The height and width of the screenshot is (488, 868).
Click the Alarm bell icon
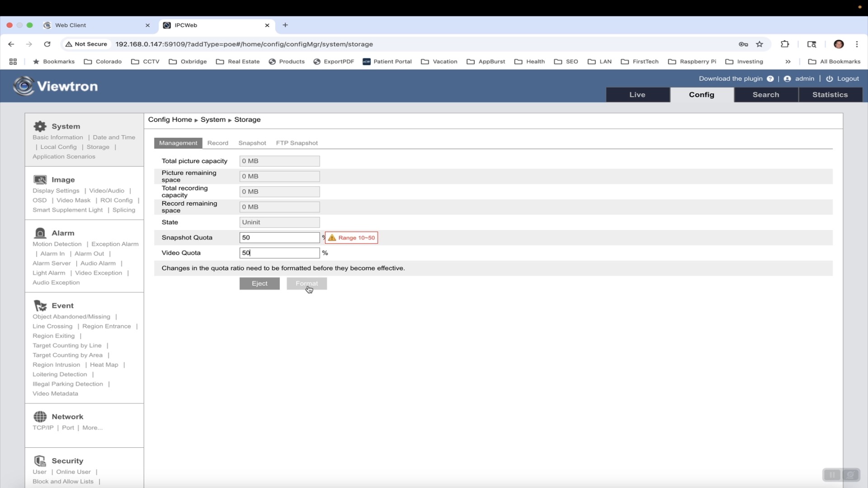(40, 233)
